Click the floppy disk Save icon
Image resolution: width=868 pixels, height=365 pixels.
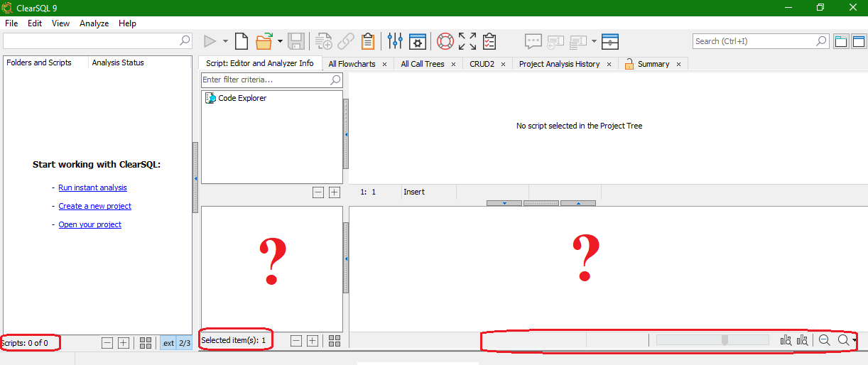296,41
